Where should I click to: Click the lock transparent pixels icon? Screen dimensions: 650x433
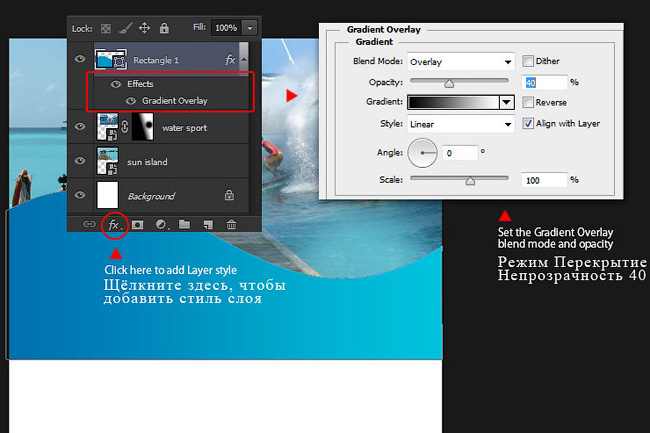(x=106, y=28)
